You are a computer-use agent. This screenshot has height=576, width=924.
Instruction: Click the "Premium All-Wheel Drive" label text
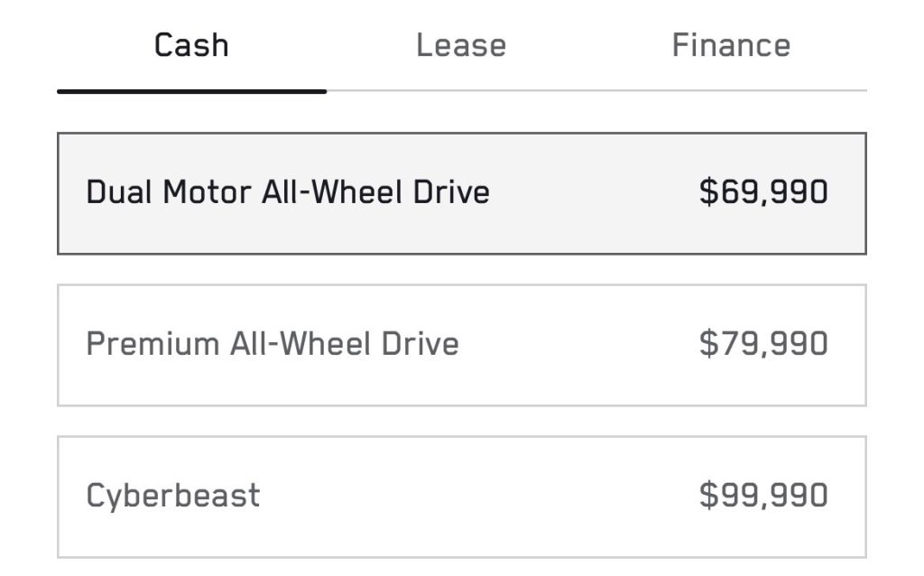click(273, 344)
